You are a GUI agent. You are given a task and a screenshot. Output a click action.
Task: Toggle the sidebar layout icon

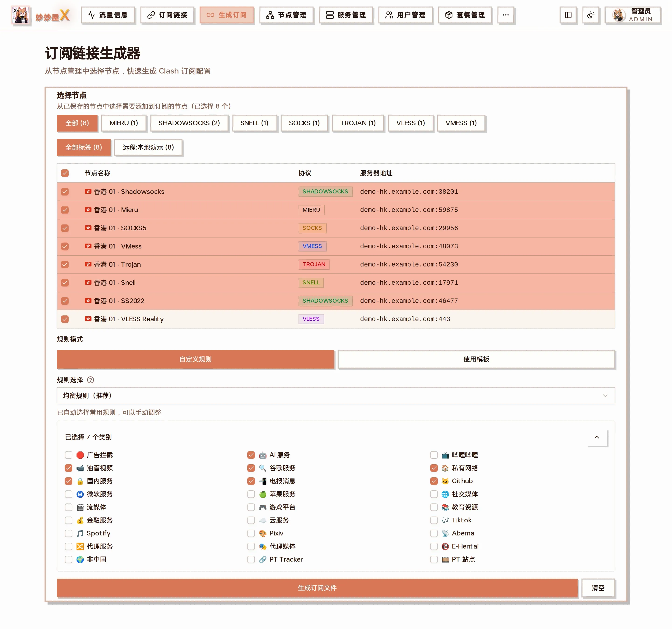(x=568, y=15)
